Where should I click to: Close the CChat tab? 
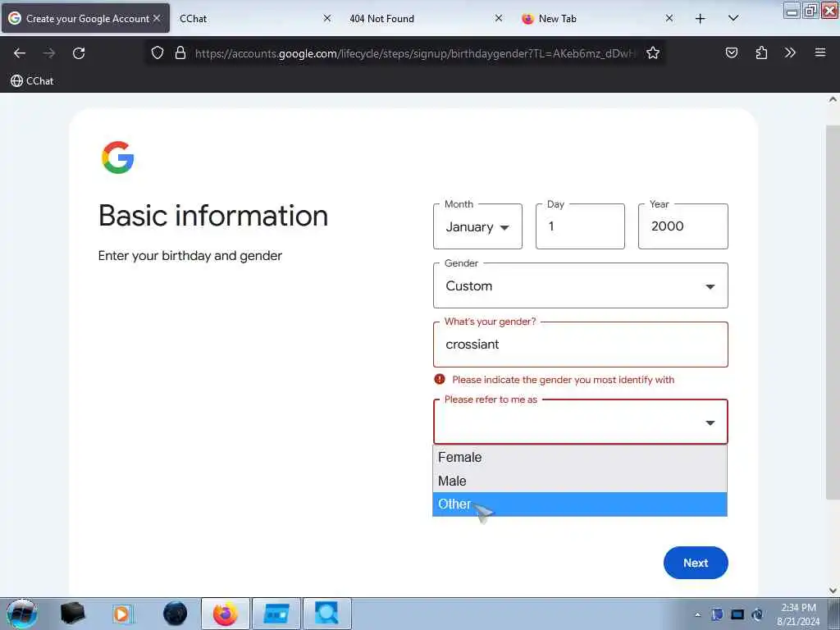(327, 18)
